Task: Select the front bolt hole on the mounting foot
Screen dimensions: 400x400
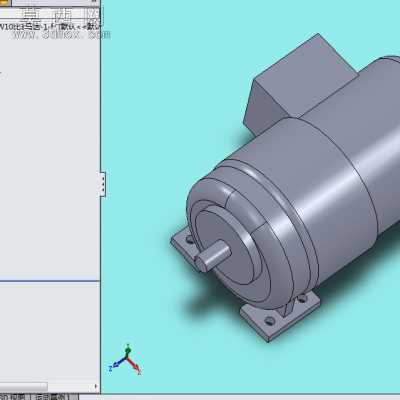Action: 269,321
